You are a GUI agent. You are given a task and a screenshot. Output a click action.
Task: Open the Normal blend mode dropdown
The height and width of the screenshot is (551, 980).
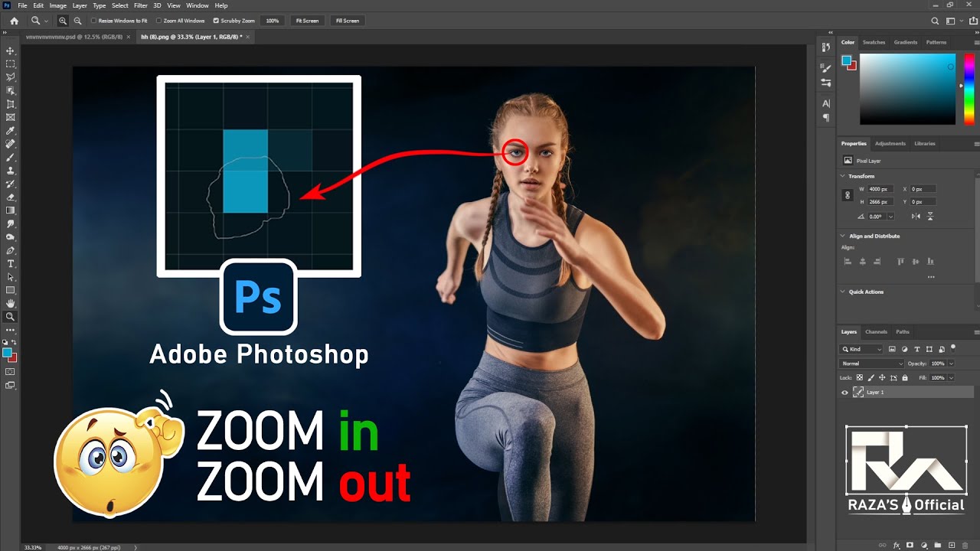pos(872,364)
